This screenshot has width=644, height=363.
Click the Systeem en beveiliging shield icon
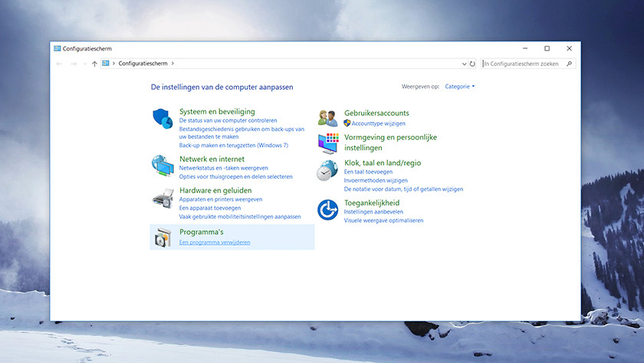(162, 118)
